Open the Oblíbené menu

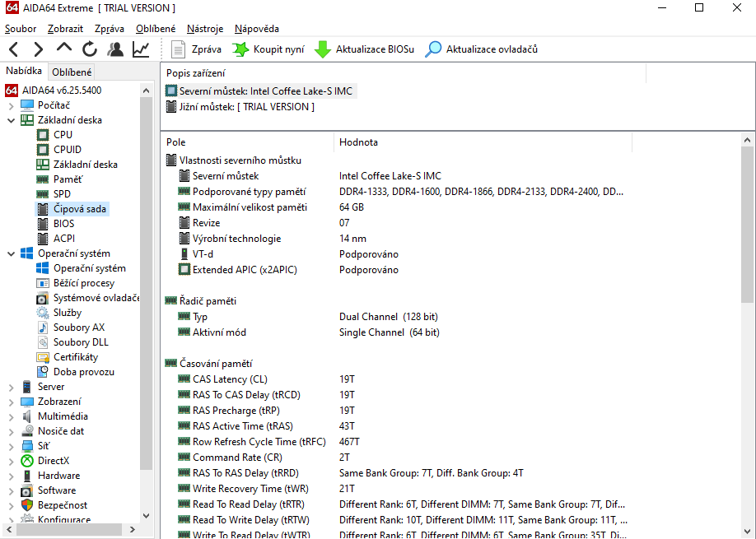coord(156,29)
